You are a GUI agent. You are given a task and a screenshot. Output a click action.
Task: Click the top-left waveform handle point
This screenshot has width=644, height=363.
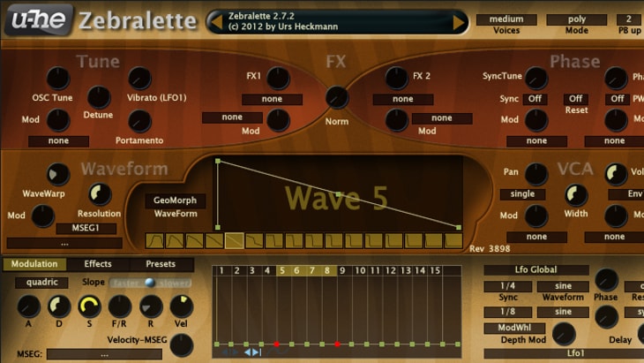[218, 161]
